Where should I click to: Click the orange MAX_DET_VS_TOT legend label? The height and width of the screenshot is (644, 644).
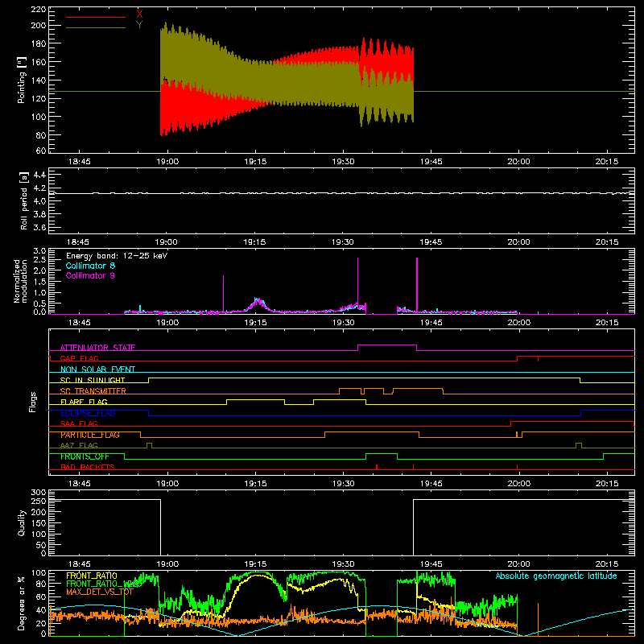(x=99, y=592)
